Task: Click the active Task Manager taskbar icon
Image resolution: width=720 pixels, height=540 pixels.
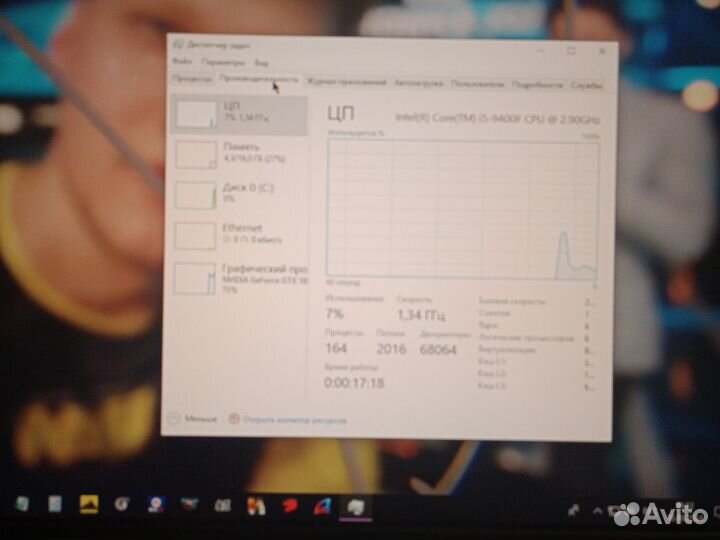Action: point(356,508)
